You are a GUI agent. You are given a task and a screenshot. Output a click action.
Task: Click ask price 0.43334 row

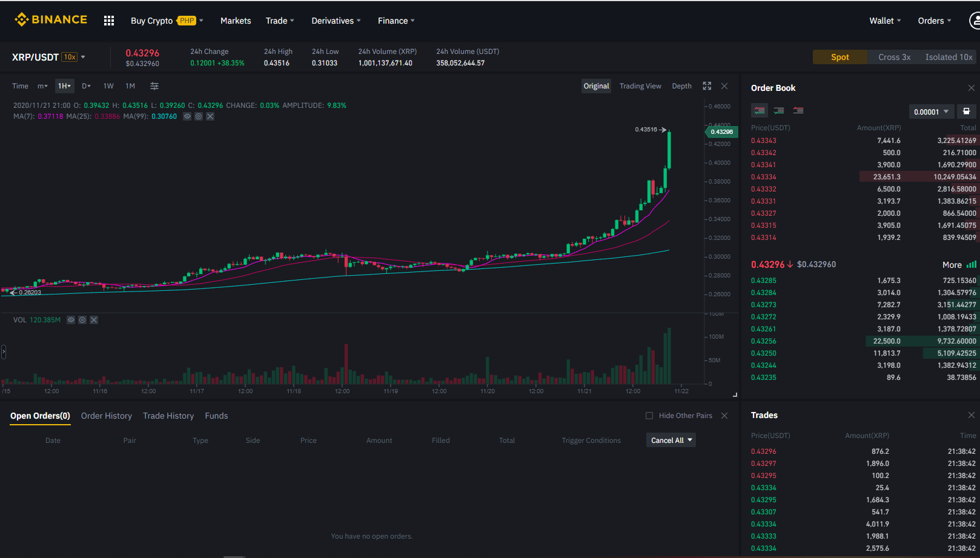[x=863, y=177]
